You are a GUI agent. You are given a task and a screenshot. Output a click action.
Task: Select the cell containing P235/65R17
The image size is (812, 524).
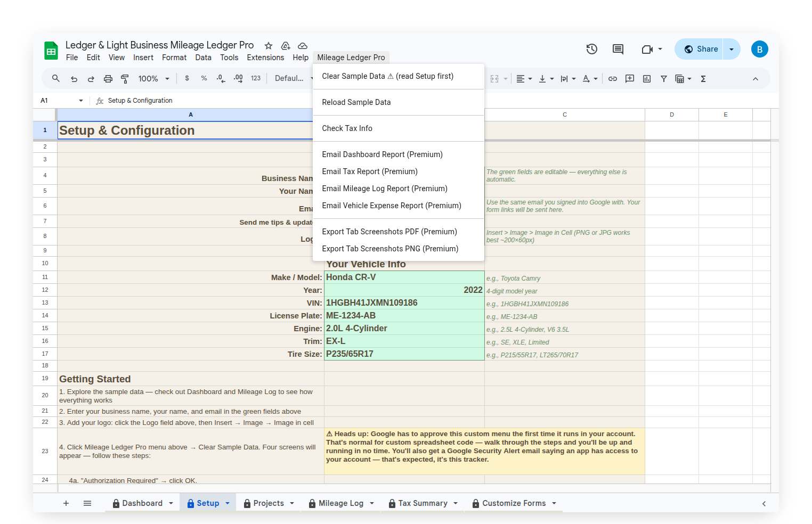coord(404,354)
